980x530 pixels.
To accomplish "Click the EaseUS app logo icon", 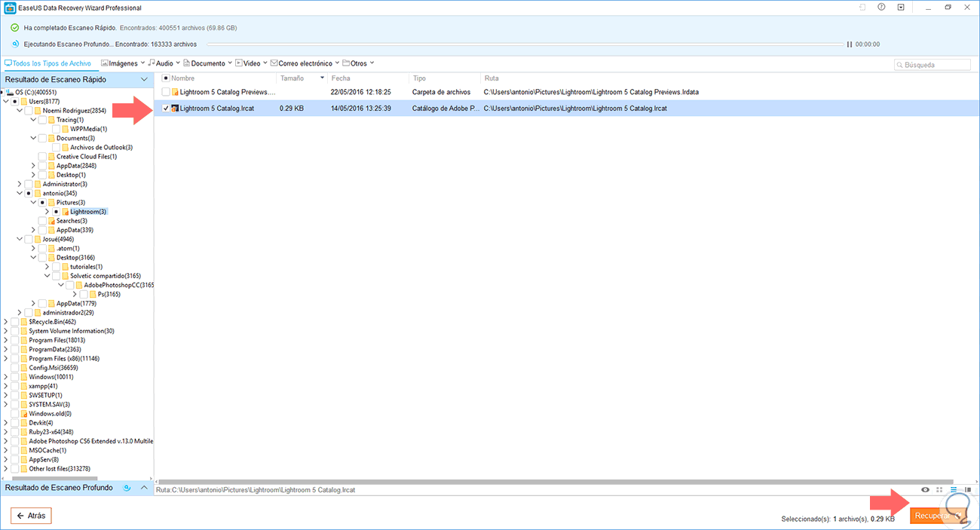I will point(9,8).
